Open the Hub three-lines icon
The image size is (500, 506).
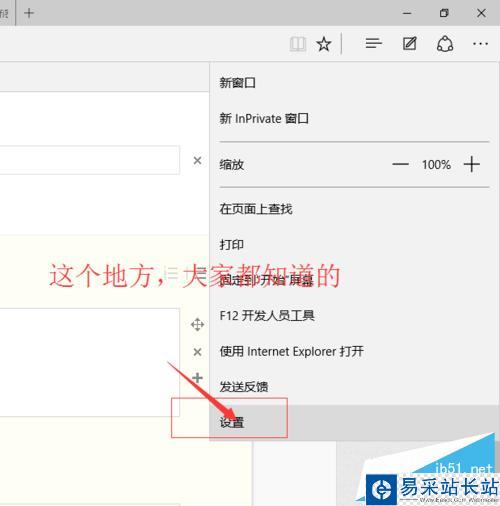(x=373, y=43)
